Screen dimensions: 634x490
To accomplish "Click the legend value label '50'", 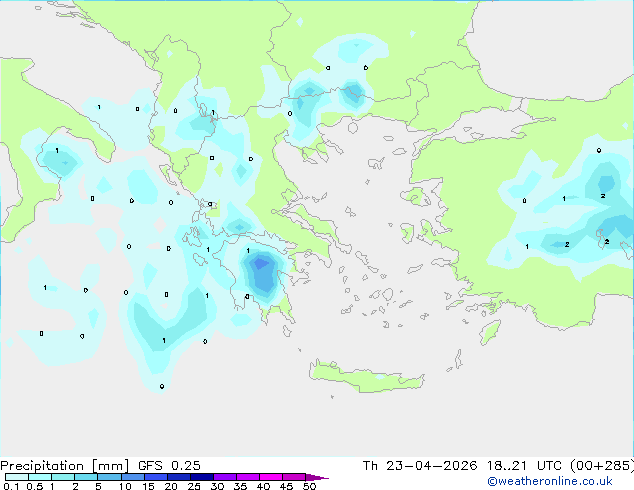I will pos(309,486).
